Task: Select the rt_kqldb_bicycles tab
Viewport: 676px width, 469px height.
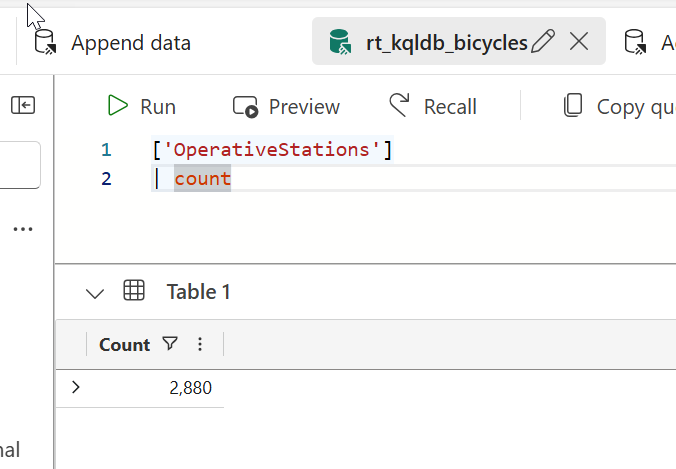Action: (445, 42)
